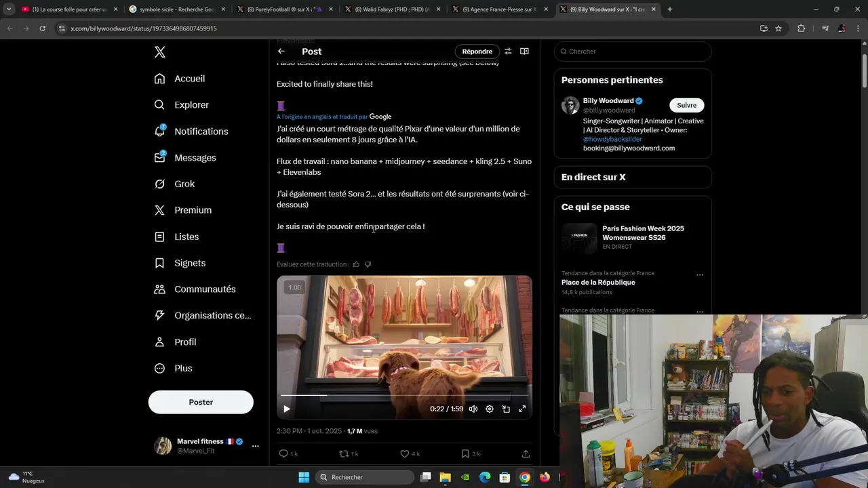This screenshot has width=868, height=488.
Task: Open the X logo home icon
Action: 159,52
